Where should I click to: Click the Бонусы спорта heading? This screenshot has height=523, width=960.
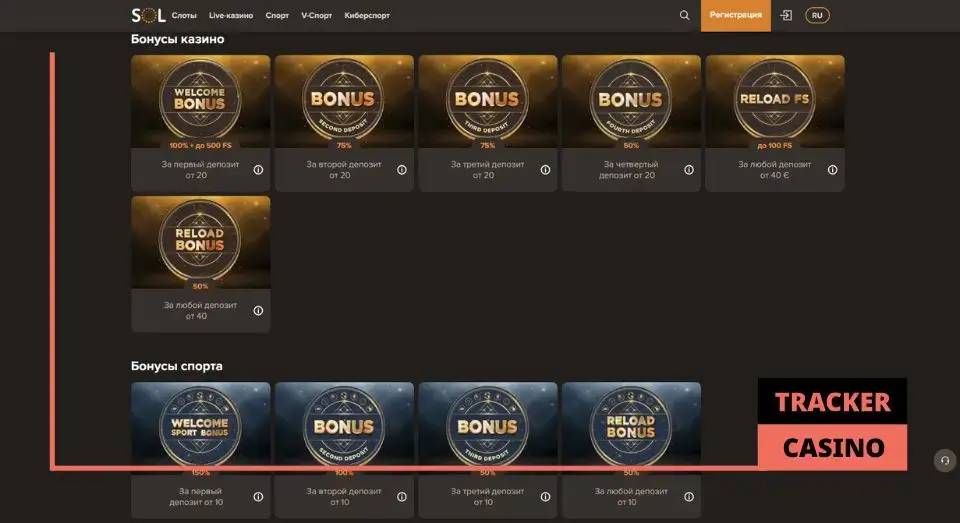(177, 366)
